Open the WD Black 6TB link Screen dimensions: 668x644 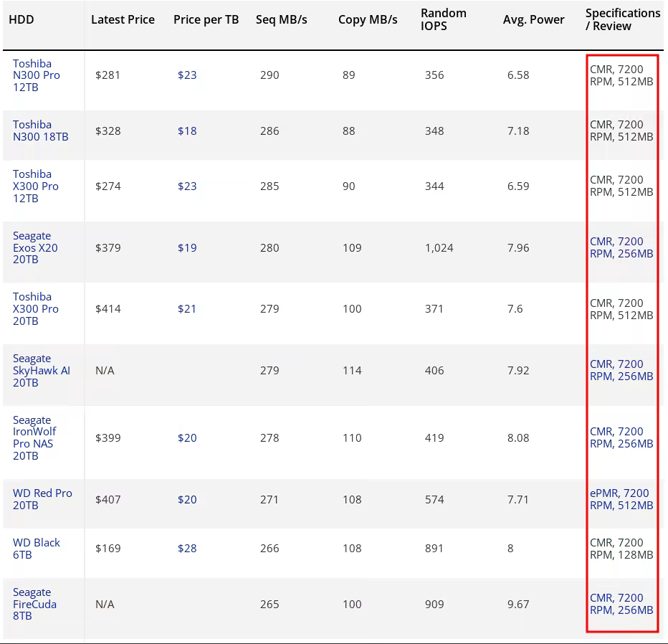[x=36, y=549]
